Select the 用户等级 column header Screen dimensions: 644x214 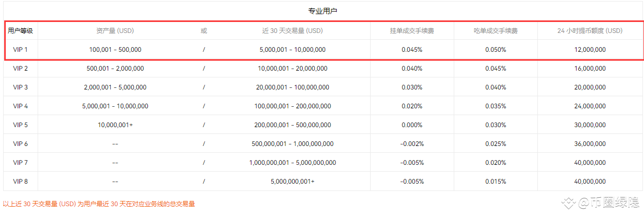pyautogui.click(x=20, y=31)
